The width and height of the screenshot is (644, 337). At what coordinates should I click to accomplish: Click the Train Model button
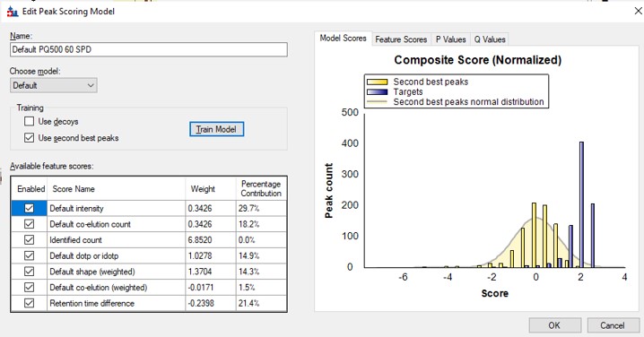click(x=216, y=129)
